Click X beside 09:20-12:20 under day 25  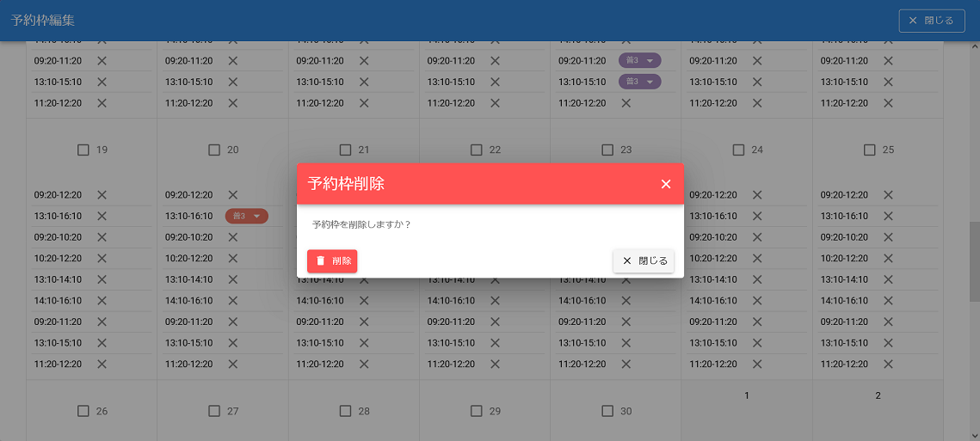coord(888,195)
